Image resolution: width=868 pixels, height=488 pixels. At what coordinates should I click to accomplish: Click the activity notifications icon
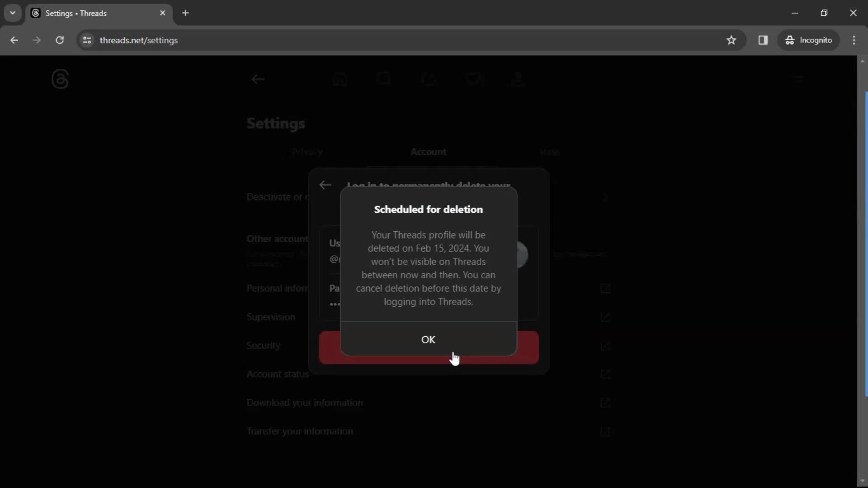pos(473,79)
